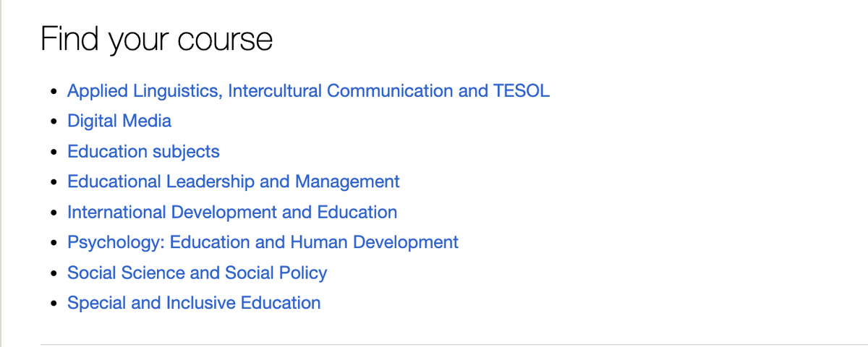Image resolution: width=868 pixels, height=347 pixels.
Task: Click the bullet beside Educational Leadership and Management
Action: pos(54,184)
